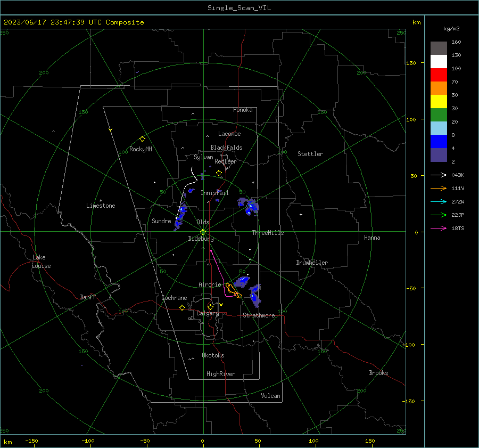Click the Innisfail city label
The height and width of the screenshot is (448, 479).
point(214,193)
